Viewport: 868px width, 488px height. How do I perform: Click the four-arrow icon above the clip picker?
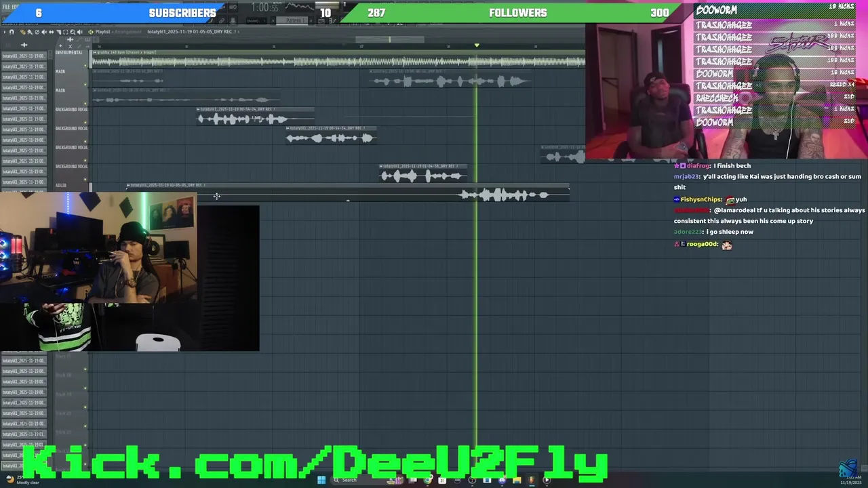point(24,45)
